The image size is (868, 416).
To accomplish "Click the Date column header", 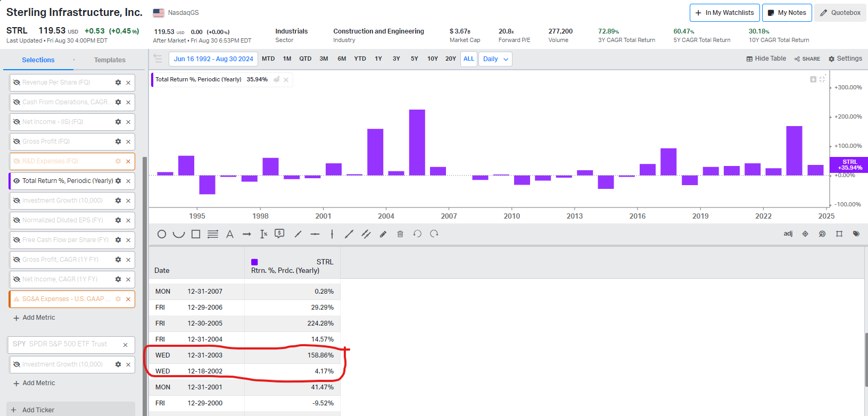I will coord(162,270).
